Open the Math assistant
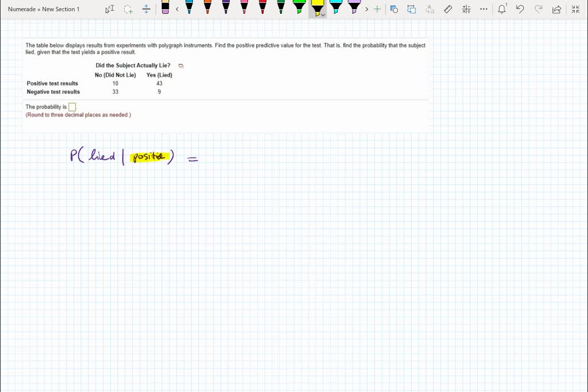Viewport: 588px width, 392px height. [467, 9]
